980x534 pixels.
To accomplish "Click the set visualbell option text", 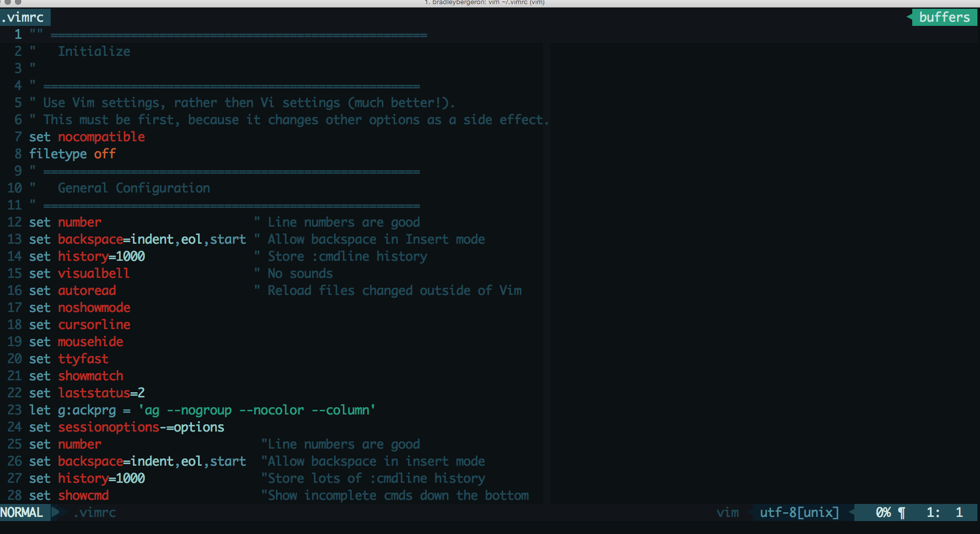I will (x=79, y=273).
